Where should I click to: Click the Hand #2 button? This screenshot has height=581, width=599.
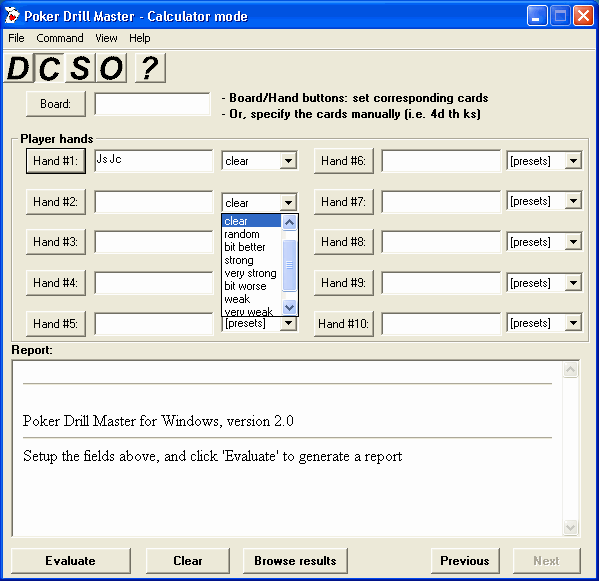pos(56,202)
